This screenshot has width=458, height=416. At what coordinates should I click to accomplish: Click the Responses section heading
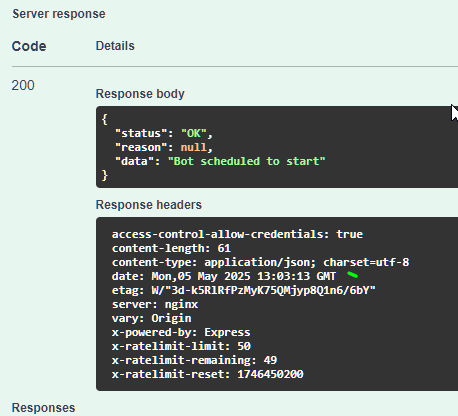(43, 408)
